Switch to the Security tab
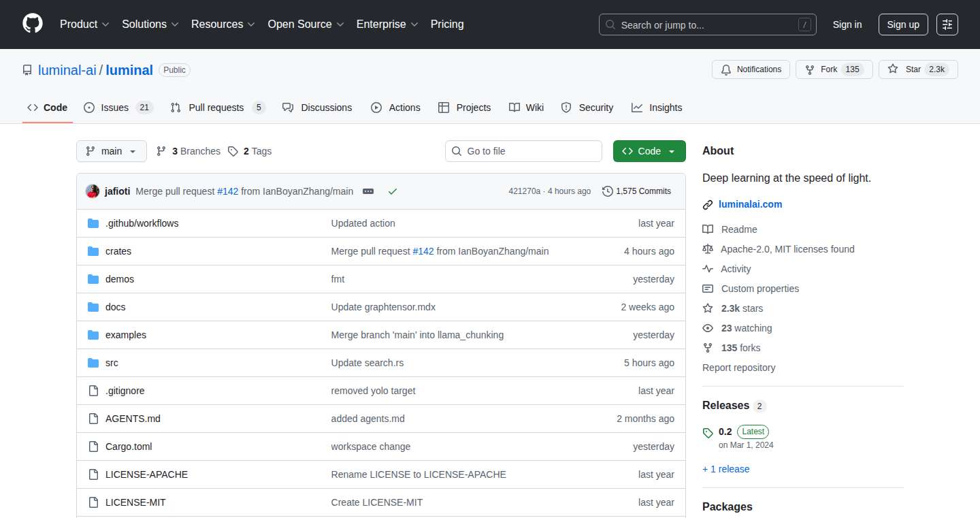The image size is (980, 518). pyautogui.click(x=587, y=108)
